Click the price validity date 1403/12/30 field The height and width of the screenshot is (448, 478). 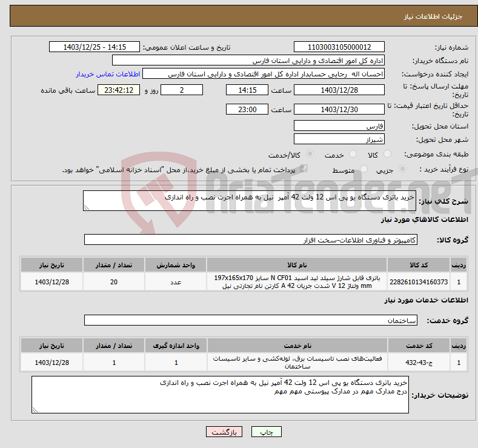point(339,109)
